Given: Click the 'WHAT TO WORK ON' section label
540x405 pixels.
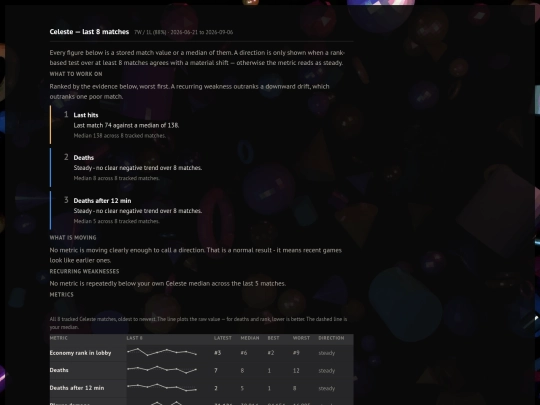Looking at the screenshot, I should pos(76,74).
